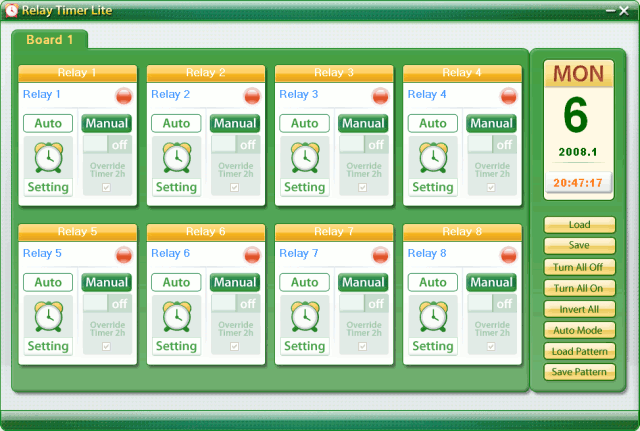Toggle Relay 2 manual off switch
The width and height of the screenshot is (640, 431).
pyautogui.click(x=236, y=144)
